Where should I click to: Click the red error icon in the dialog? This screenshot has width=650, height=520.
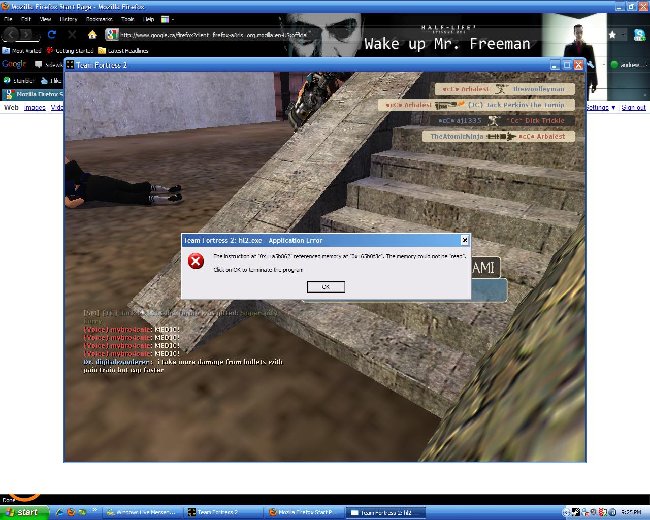pos(196,261)
